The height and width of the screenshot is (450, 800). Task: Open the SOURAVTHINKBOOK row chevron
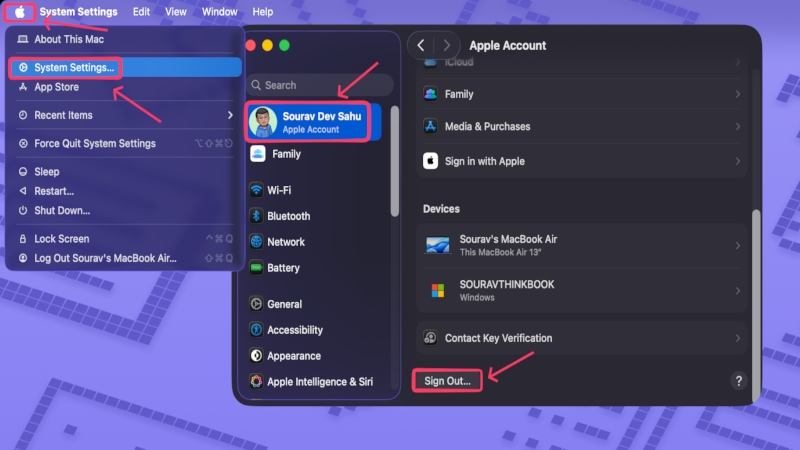(x=738, y=290)
